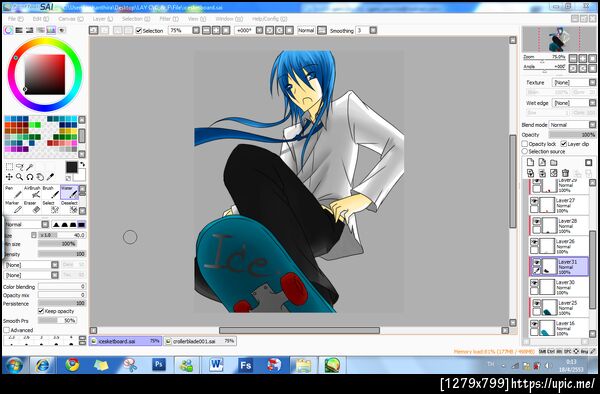Screen dimensions: 600x394
Task: Toggle the swatches panel icon
Action: 51,30
